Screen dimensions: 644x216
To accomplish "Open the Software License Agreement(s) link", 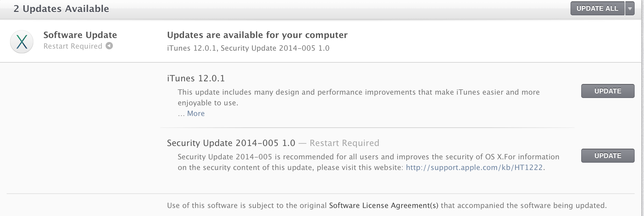I will tap(383, 205).
